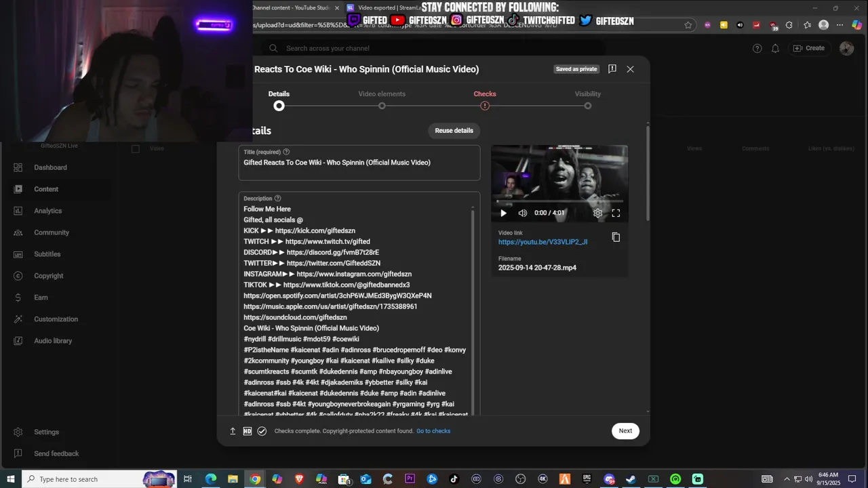Image resolution: width=868 pixels, height=488 pixels.
Task: Play the video preview
Action: tap(503, 213)
